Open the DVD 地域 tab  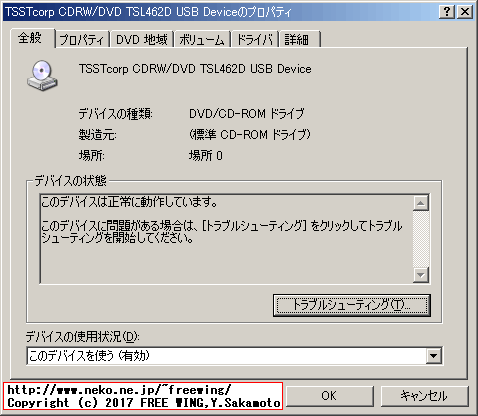coord(142,40)
